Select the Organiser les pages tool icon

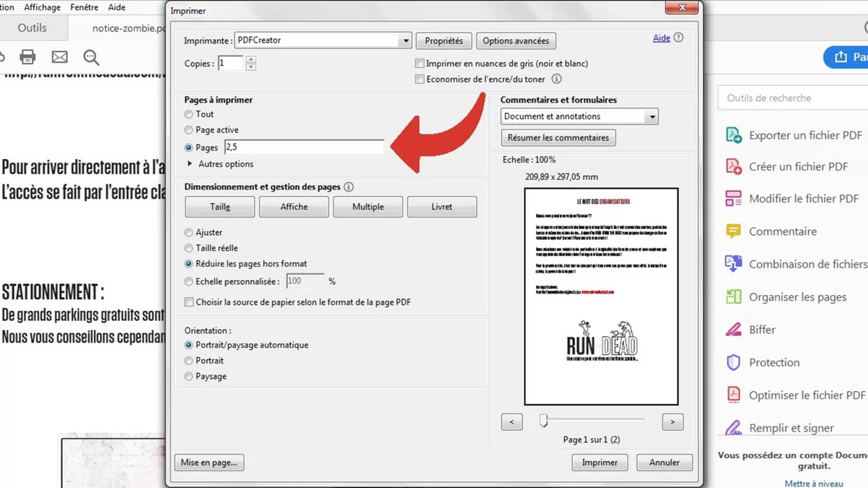733,297
